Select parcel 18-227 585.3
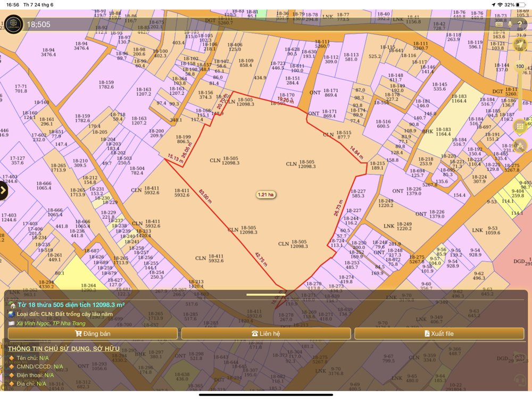This screenshot has width=532, height=399. (358, 194)
